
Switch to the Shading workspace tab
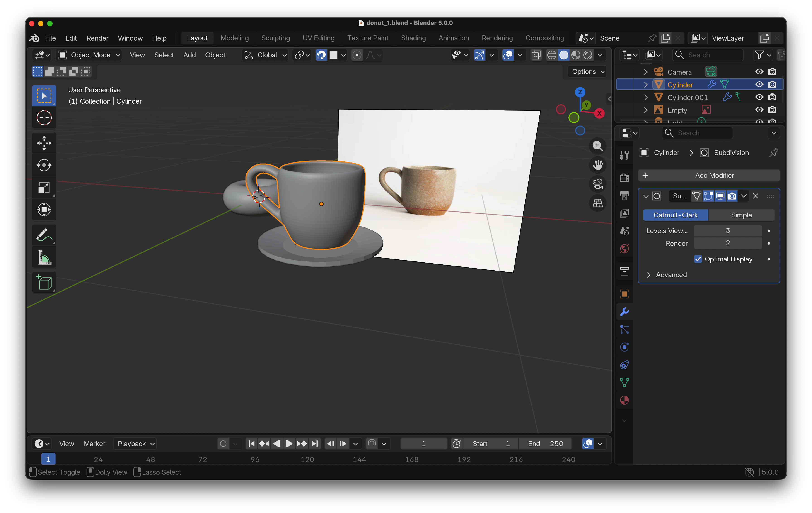click(x=413, y=38)
